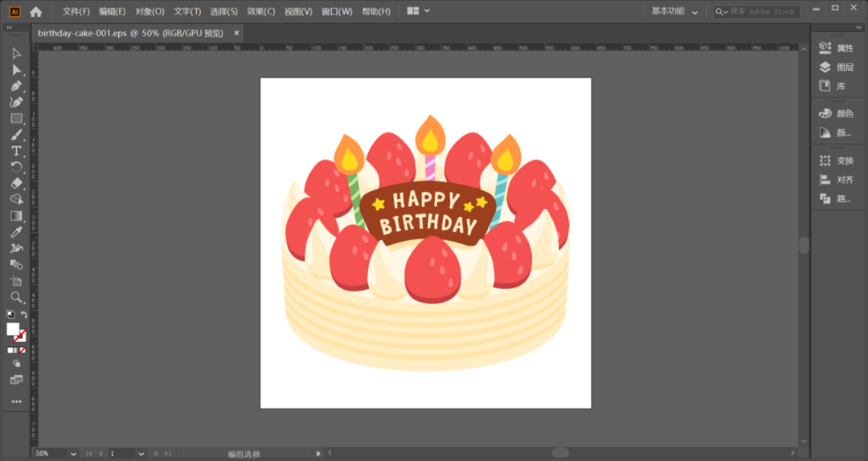Image resolution: width=868 pixels, height=461 pixels.
Task: Go to the first artboard button
Action: (x=88, y=454)
